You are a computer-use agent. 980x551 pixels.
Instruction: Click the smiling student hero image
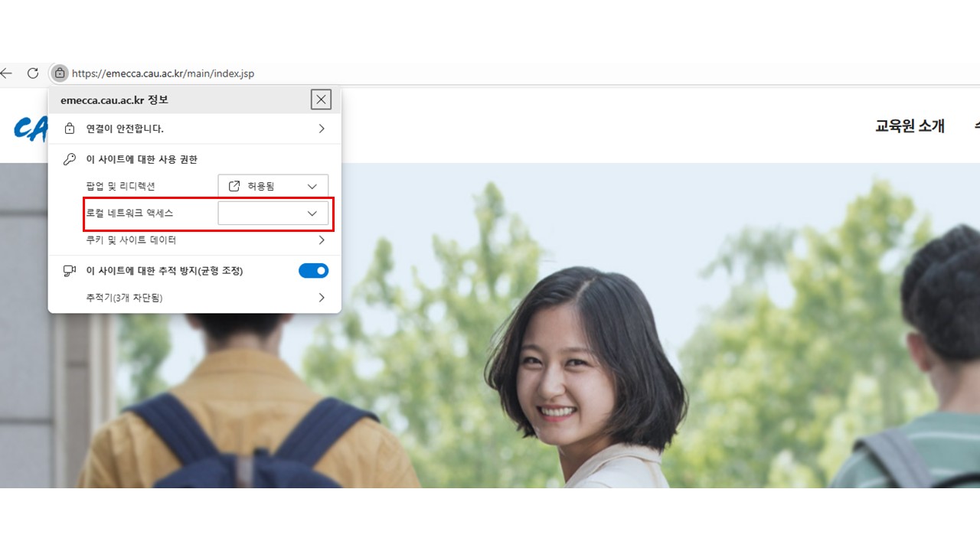582,367
